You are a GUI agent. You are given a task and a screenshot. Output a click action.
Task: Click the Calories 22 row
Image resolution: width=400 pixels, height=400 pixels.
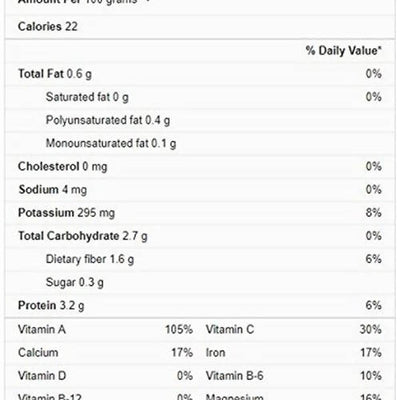[x=200, y=26]
